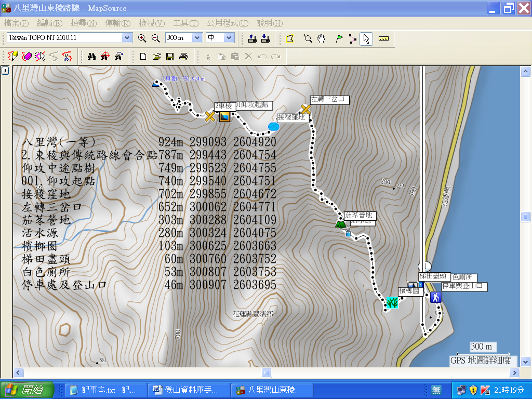The width and height of the screenshot is (532, 399).
Task: Click the redo arrow icon
Action: pyautogui.click(x=275, y=56)
